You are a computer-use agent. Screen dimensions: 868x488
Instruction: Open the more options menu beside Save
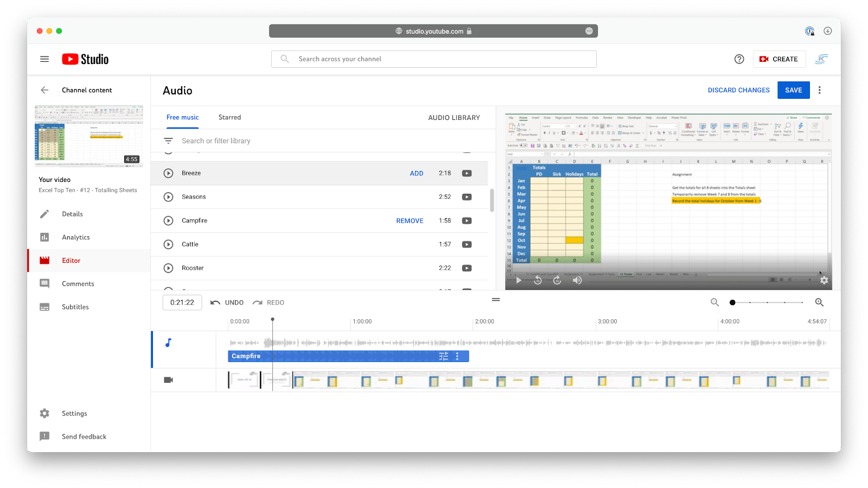(x=819, y=90)
